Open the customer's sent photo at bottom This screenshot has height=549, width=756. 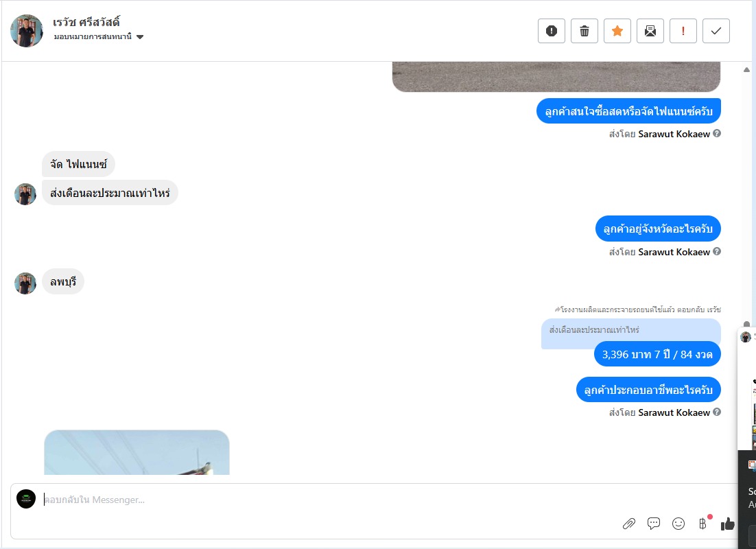click(x=137, y=452)
